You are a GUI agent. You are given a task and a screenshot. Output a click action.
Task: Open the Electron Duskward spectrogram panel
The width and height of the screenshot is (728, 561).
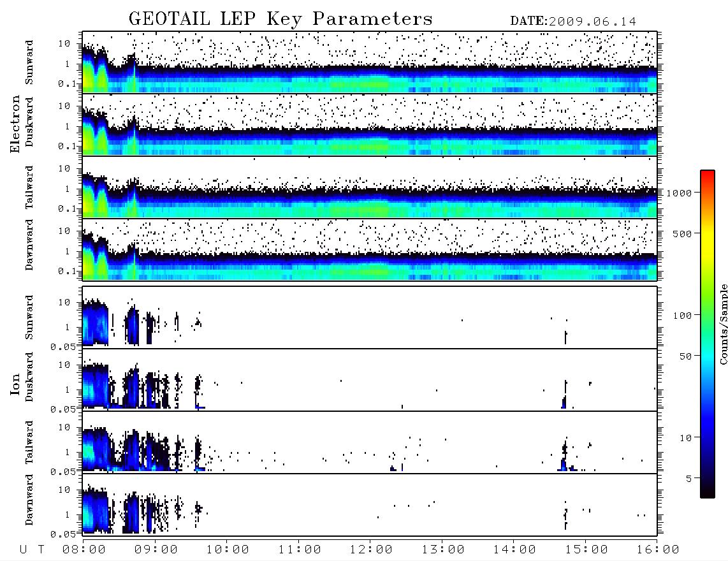[x=370, y=124]
